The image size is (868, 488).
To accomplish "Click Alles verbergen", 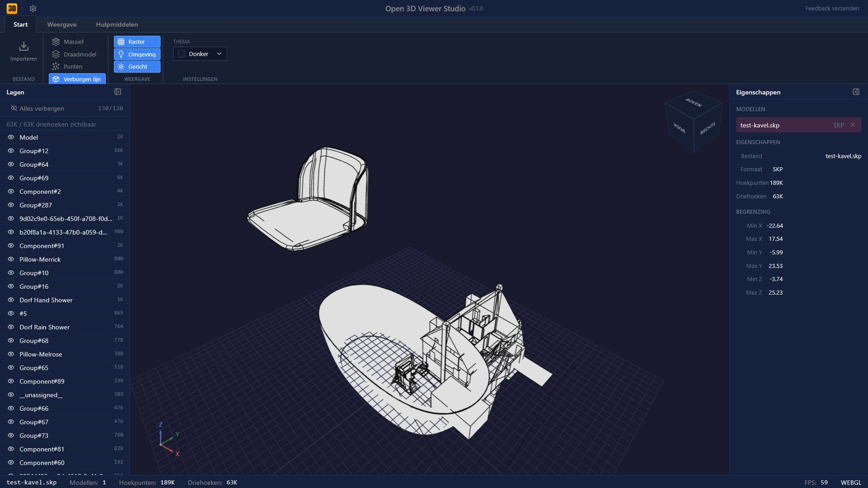I will [x=38, y=108].
